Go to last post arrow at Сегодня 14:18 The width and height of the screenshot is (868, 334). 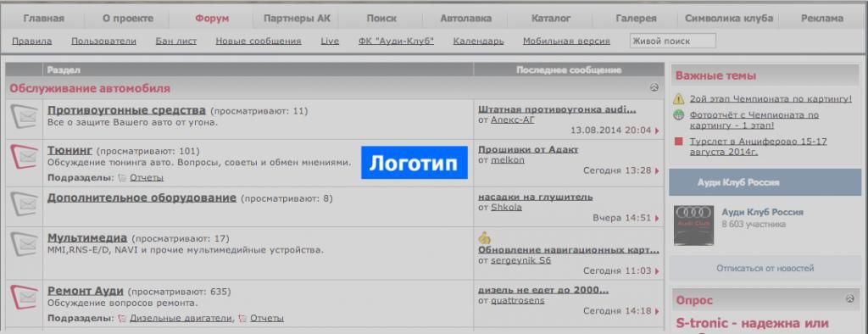pyautogui.click(x=657, y=312)
